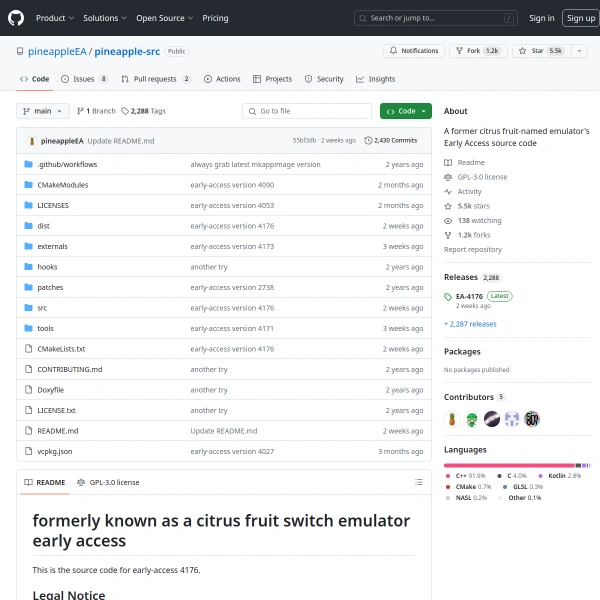Open commit 'always grab latest mkappimage version'

tap(255, 164)
